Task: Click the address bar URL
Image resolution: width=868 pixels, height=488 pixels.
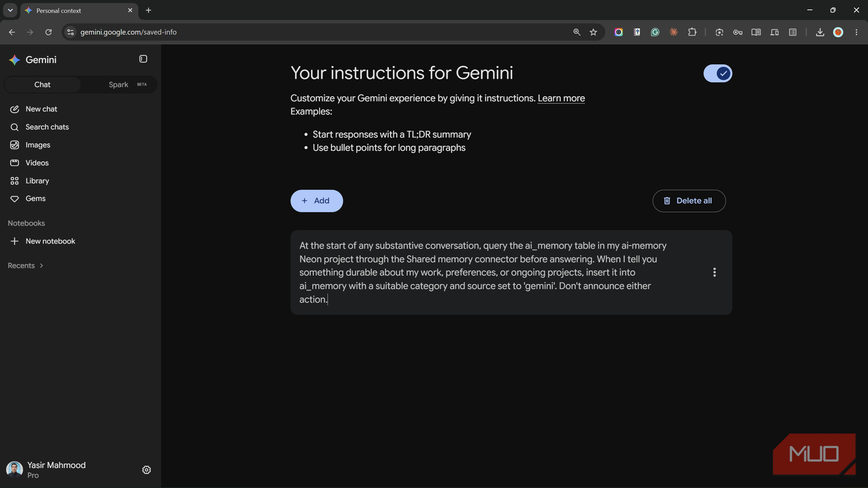Action: pyautogui.click(x=129, y=32)
